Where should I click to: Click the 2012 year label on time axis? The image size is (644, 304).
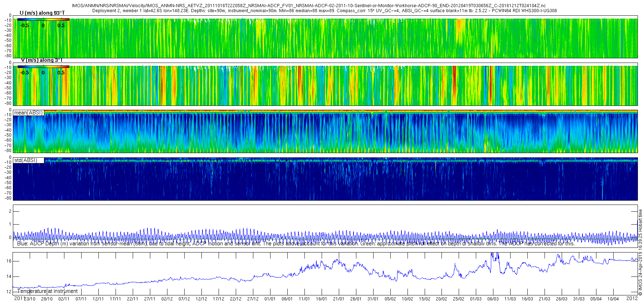(632, 298)
